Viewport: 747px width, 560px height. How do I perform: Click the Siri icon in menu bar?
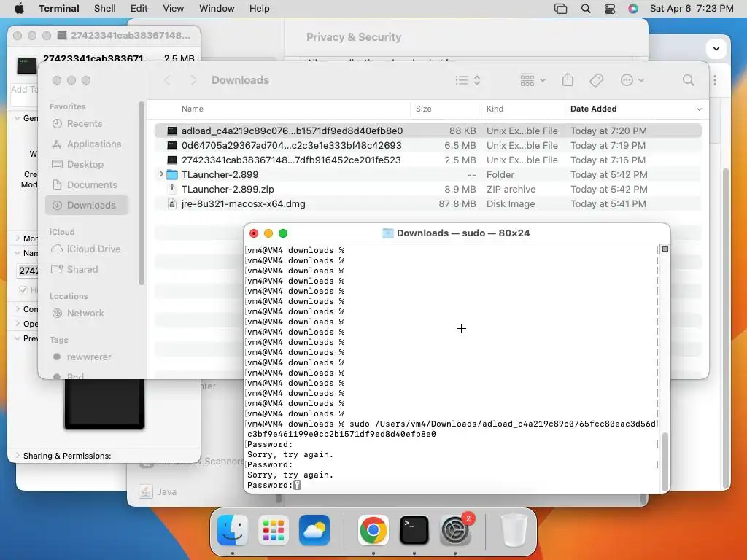[x=632, y=9]
